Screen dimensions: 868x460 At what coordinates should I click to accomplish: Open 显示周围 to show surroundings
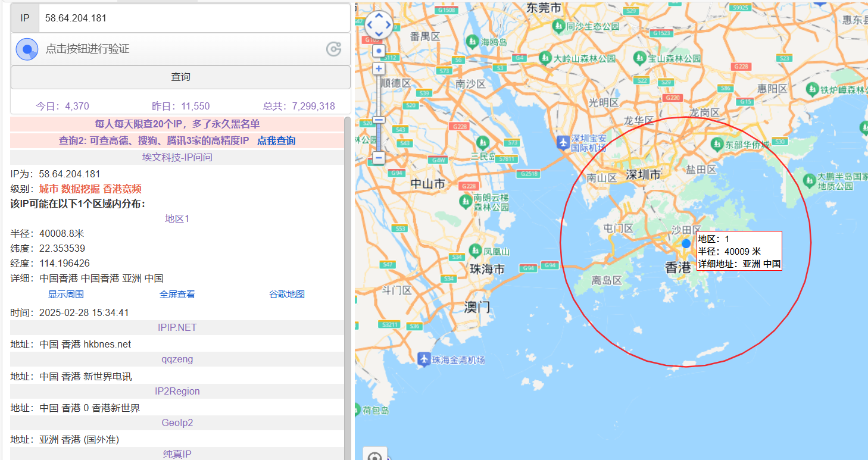[x=65, y=293]
